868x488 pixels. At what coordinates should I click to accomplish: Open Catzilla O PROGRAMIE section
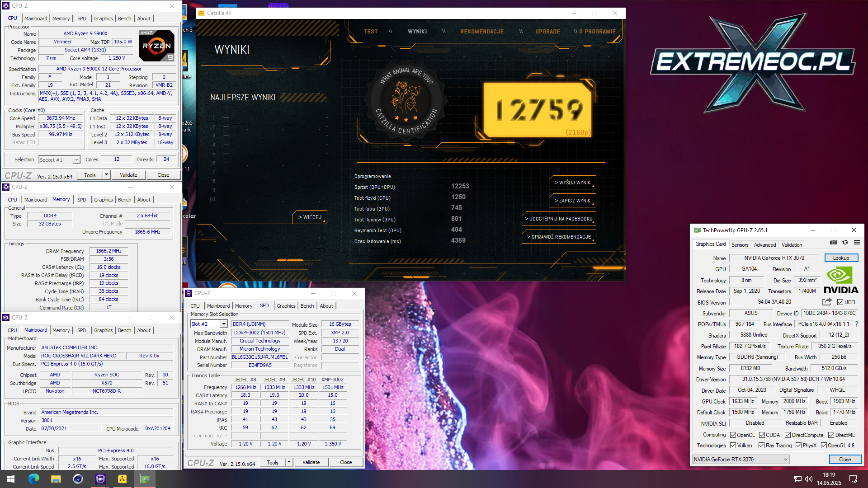(x=597, y=32)
